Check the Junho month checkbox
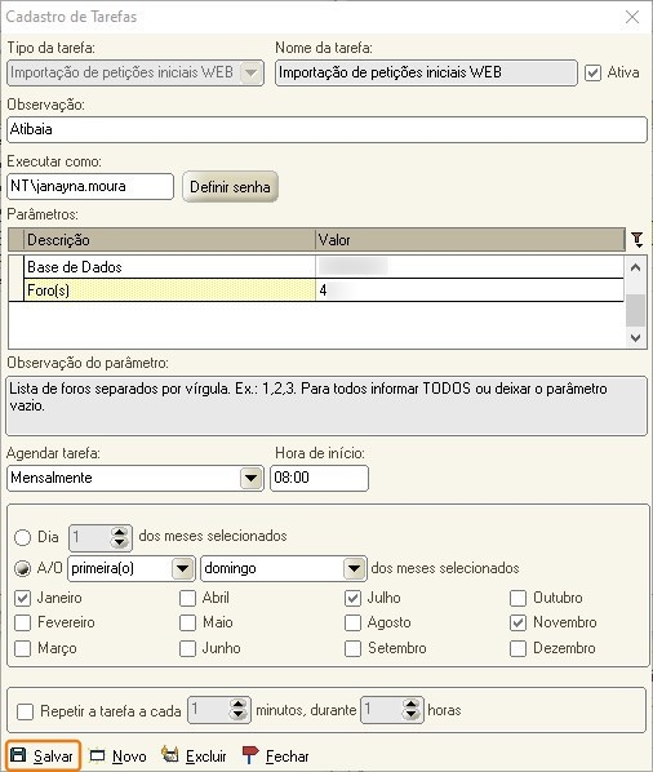 188,648
